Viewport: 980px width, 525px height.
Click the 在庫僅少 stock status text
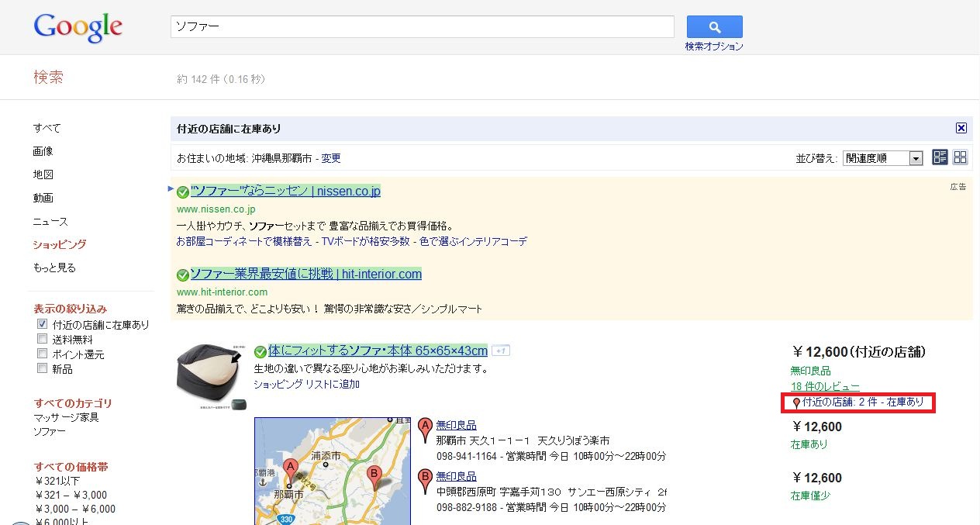tap(810, 496)
